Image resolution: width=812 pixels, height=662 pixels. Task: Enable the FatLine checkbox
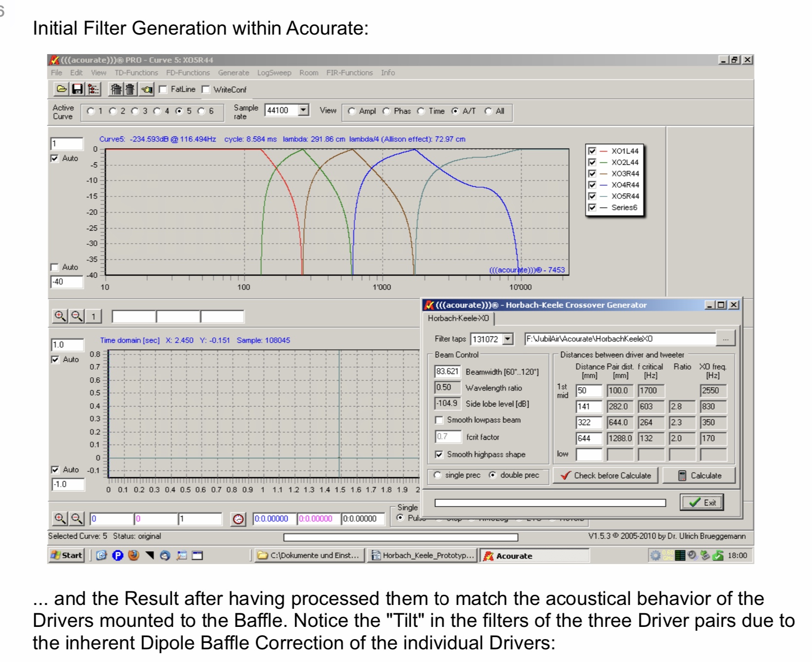coord(163,89)
